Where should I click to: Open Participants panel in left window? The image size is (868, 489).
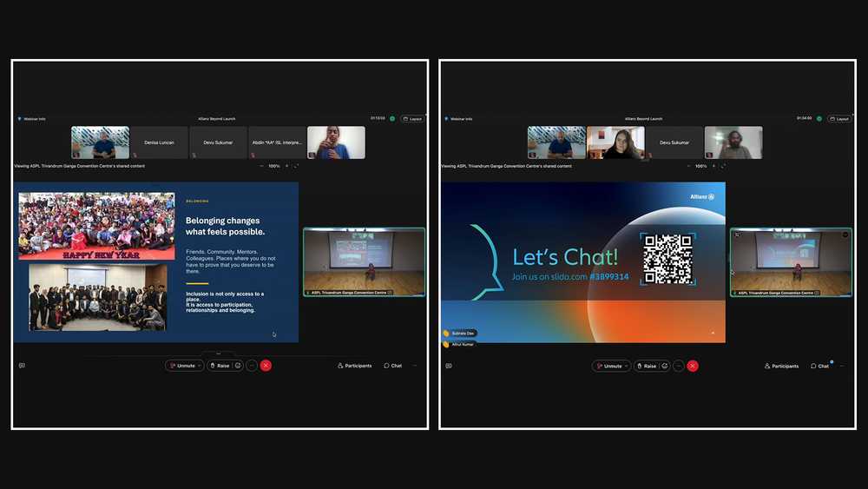[355, 366]
